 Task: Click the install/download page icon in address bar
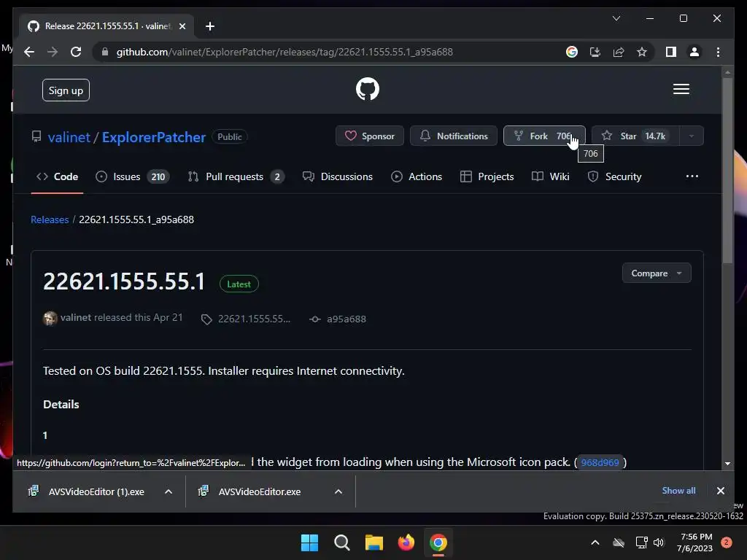coord(595,52)
